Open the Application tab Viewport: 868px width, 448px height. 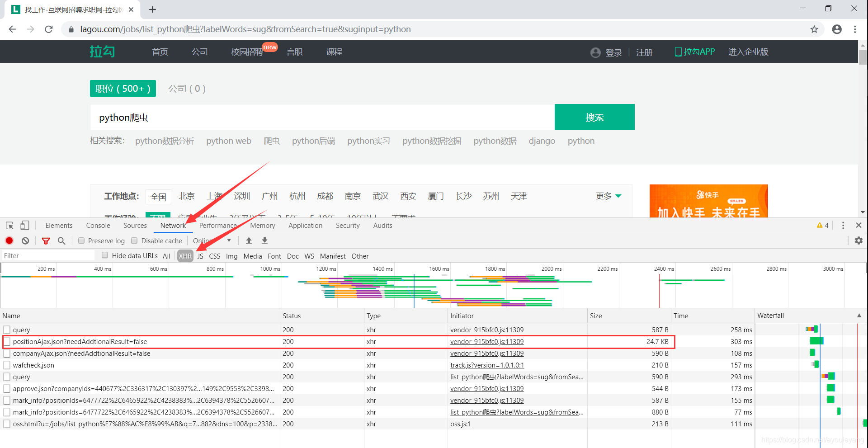click(306, 225)
